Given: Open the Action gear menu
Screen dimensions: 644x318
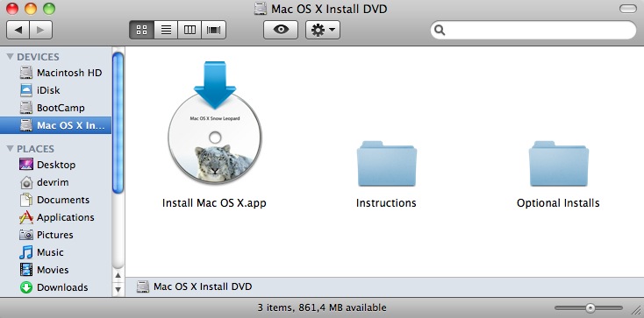Looking at the screenshot, I should pyautogui.click(x=323, y=30).
